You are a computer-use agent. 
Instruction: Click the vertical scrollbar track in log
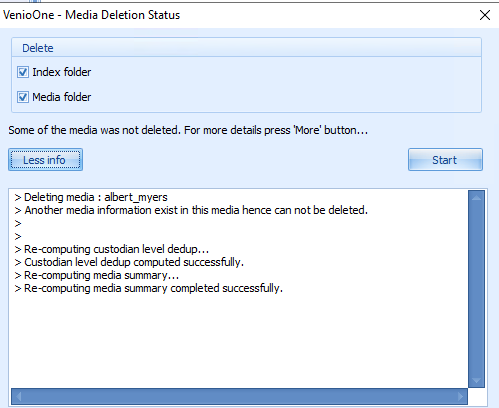(x=476, y=289)
